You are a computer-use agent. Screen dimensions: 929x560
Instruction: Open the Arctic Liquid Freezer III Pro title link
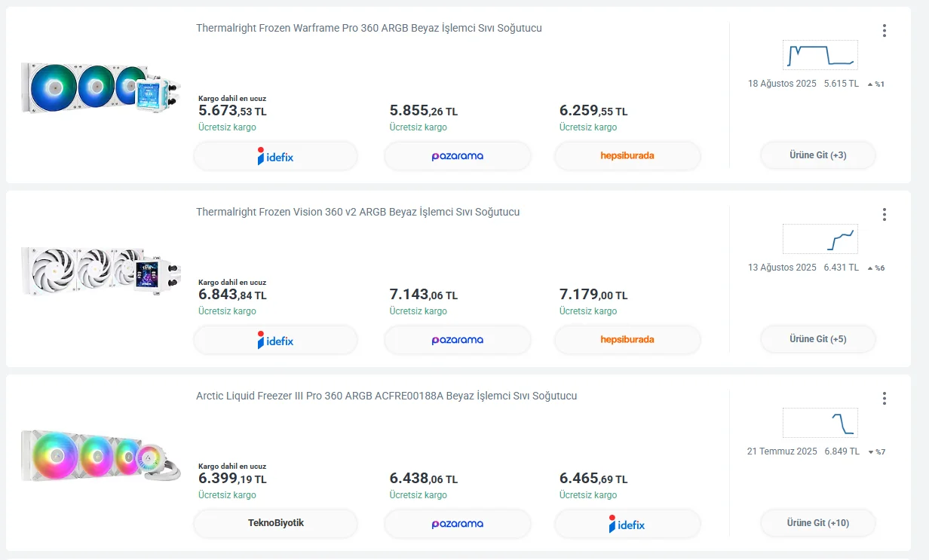(386, 396)
